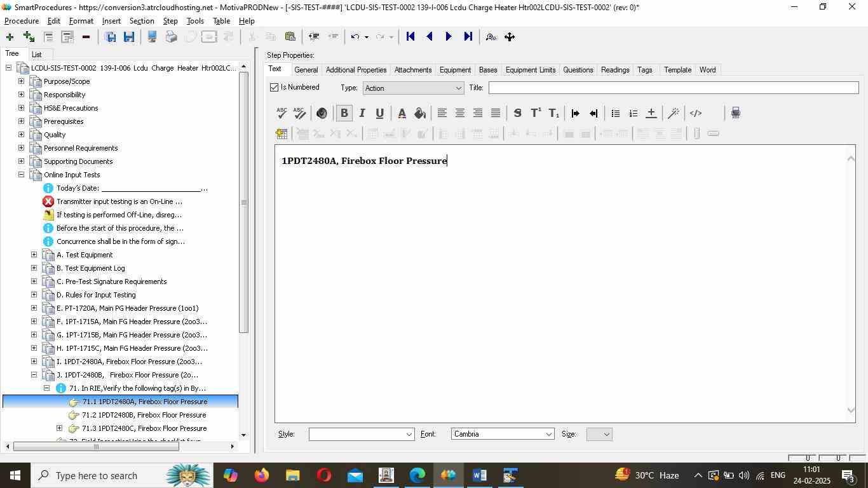
Task: Click the magic wand formatting icon
Action: pos(674,113)
